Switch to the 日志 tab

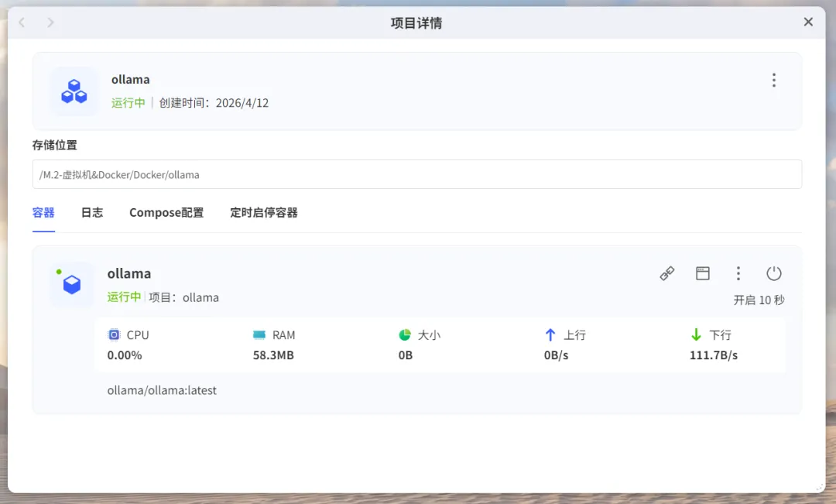pyautogui.click(x=91, y=213)
